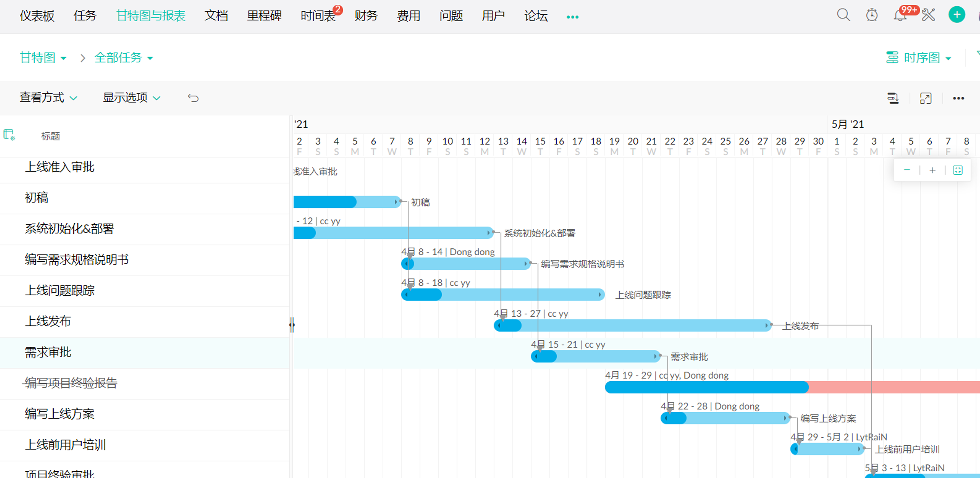Open the timer stopwatch icon
This screenshot has width=980, height=478.
pos(871,15)
